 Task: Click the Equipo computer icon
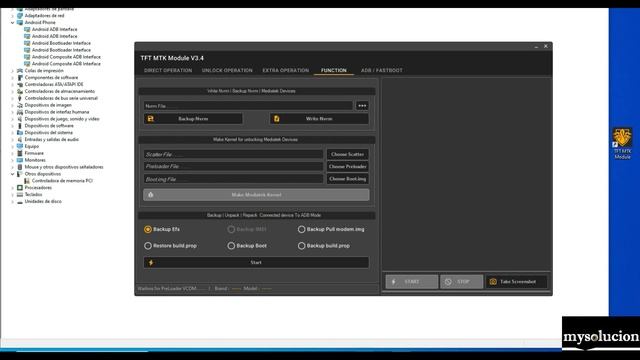(20, 146)
